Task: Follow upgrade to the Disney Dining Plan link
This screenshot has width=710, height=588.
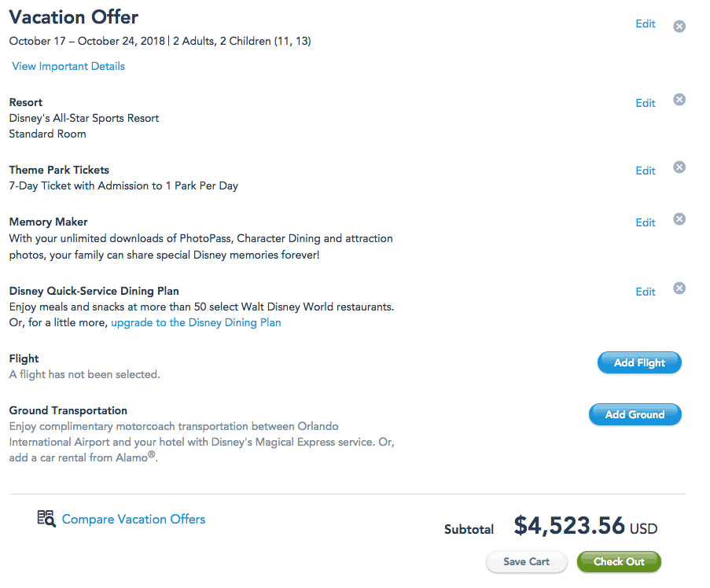Action: [196, 322]
